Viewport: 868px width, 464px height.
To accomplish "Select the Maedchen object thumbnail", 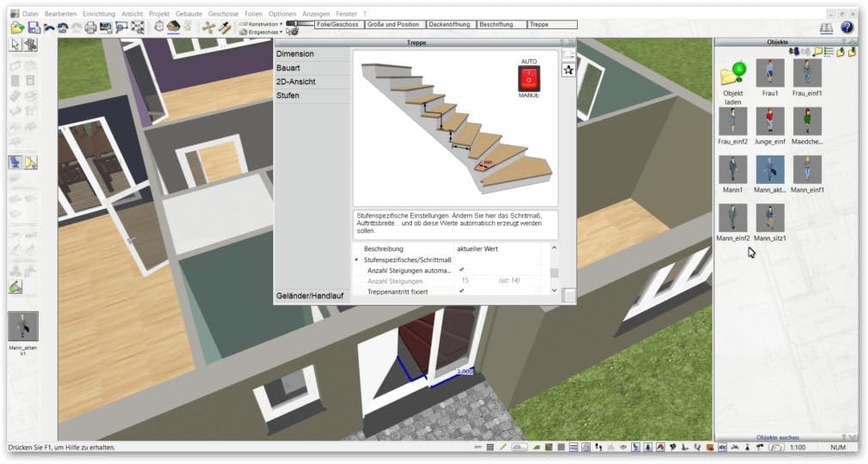I will point(807,121).
